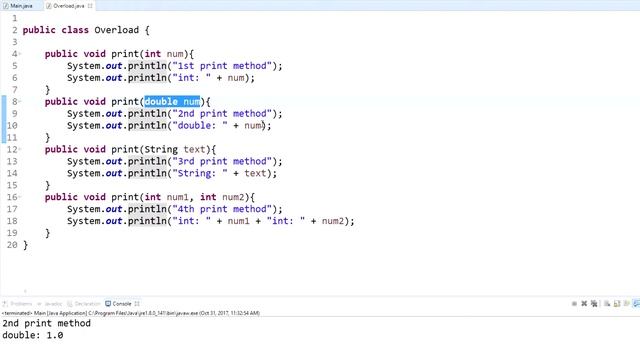
Task: Click the closing brace on line 20
Action: pyautogui.click(x=25, y=245)
